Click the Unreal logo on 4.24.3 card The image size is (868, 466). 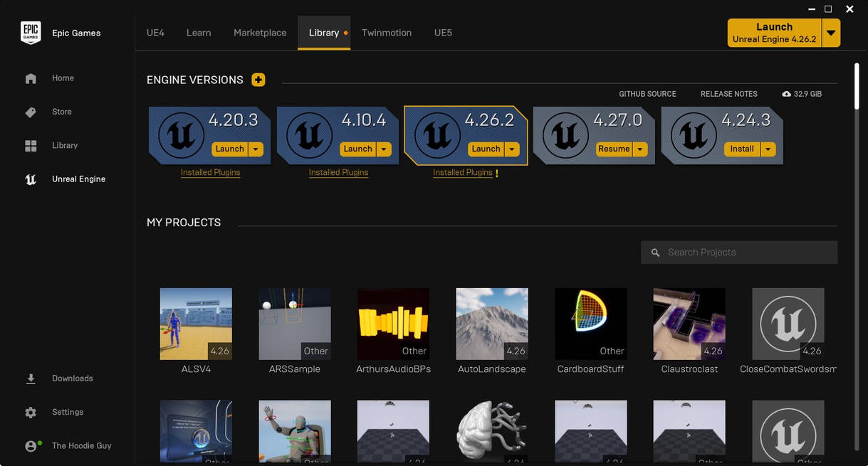pos(694,135)
